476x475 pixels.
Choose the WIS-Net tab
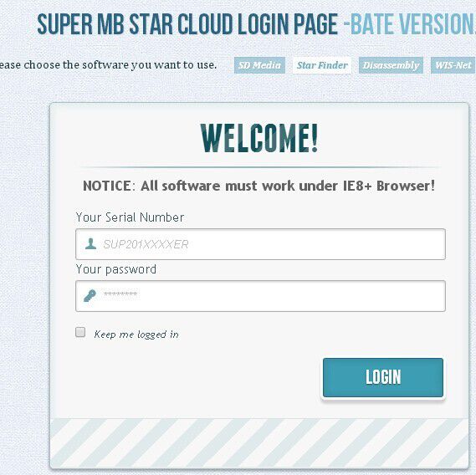[453, 65]
